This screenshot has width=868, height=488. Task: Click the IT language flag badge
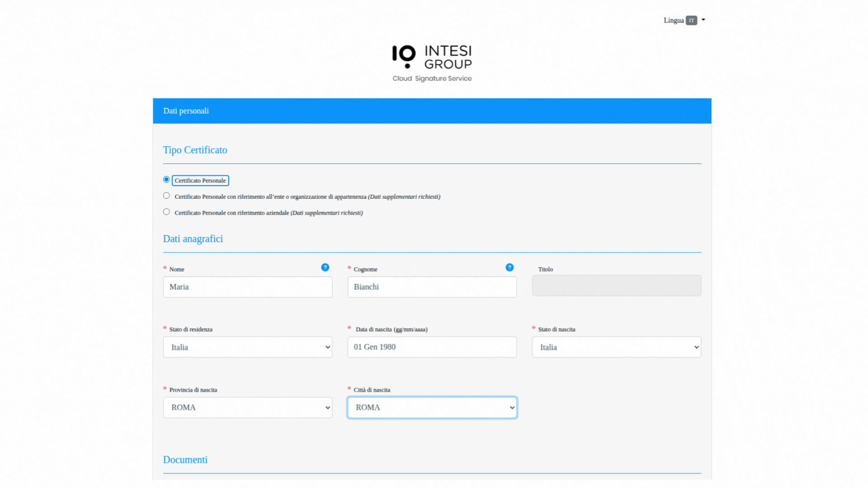pyautogui.click(x=692, y=20)
